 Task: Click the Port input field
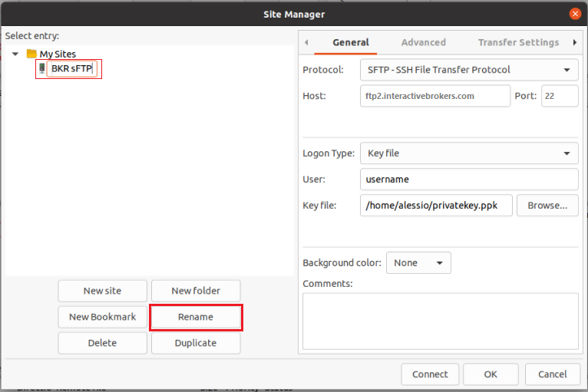click(x=560, y=96)
